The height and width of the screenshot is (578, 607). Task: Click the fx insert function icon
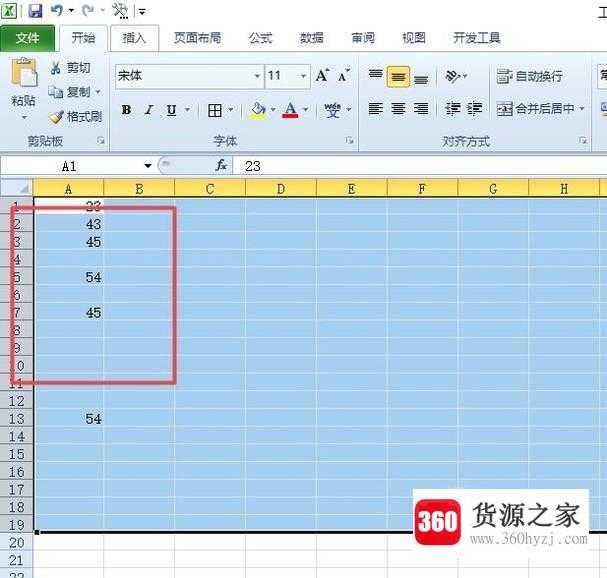coord(221,165)
